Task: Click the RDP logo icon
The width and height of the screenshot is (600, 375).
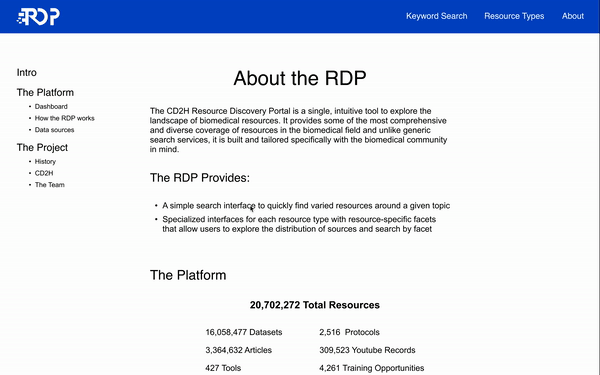Action: 38,16
